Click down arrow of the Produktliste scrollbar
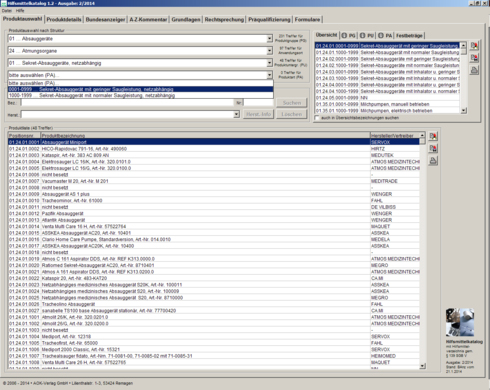 [x=422, y=366]
